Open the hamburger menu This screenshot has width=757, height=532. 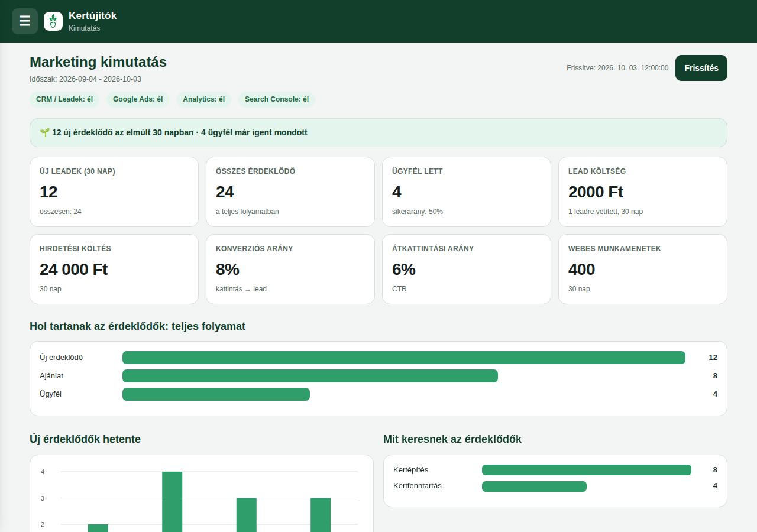pos(25,21)
